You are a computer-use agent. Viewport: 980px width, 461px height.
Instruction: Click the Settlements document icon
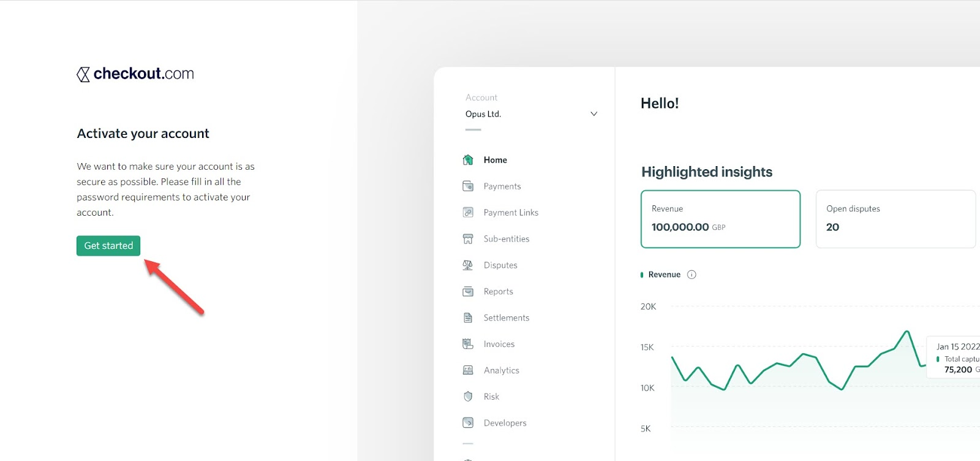468,318
